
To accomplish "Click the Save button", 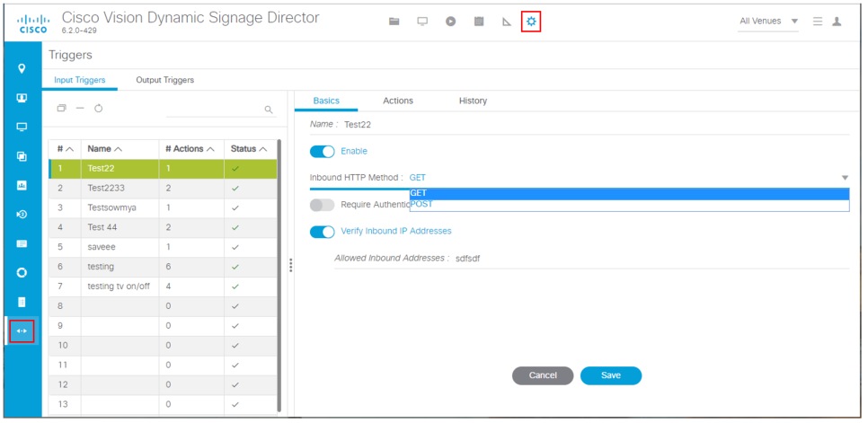I will click(x=611, y=375).
